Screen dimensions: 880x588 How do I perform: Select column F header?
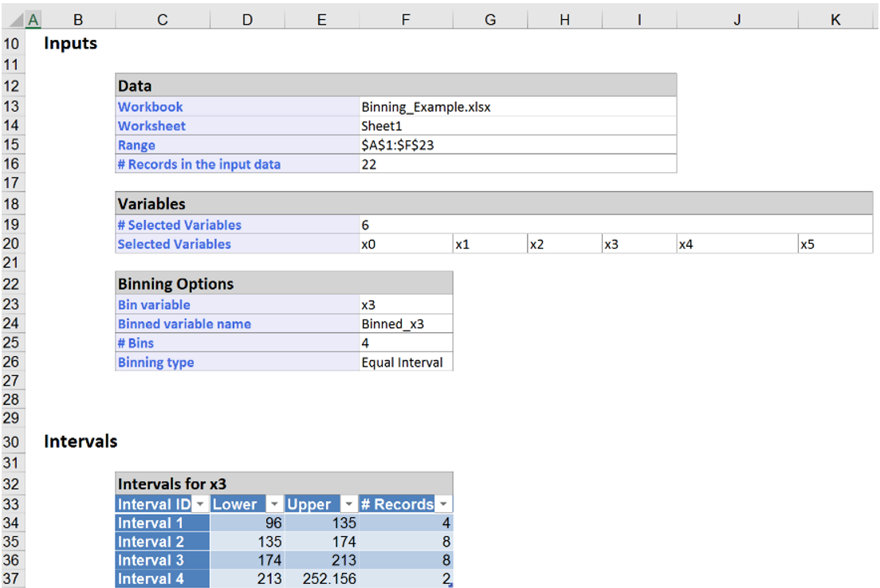click(405, 20)
